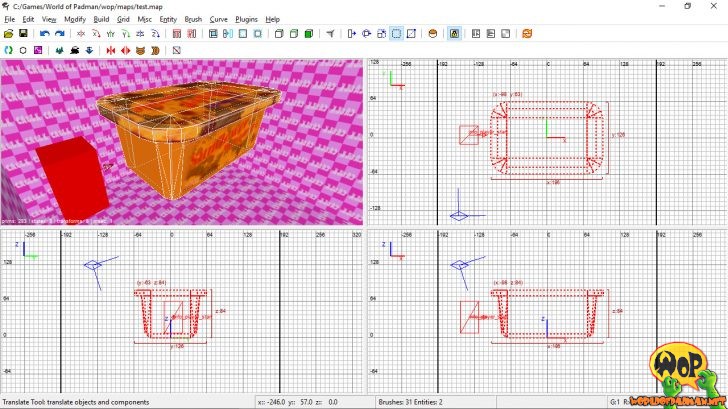Screen dimensions: 728x409
Task: Enable the Translate tool in the toolbar
Action: pyautogui.click(x=352, y=34)
